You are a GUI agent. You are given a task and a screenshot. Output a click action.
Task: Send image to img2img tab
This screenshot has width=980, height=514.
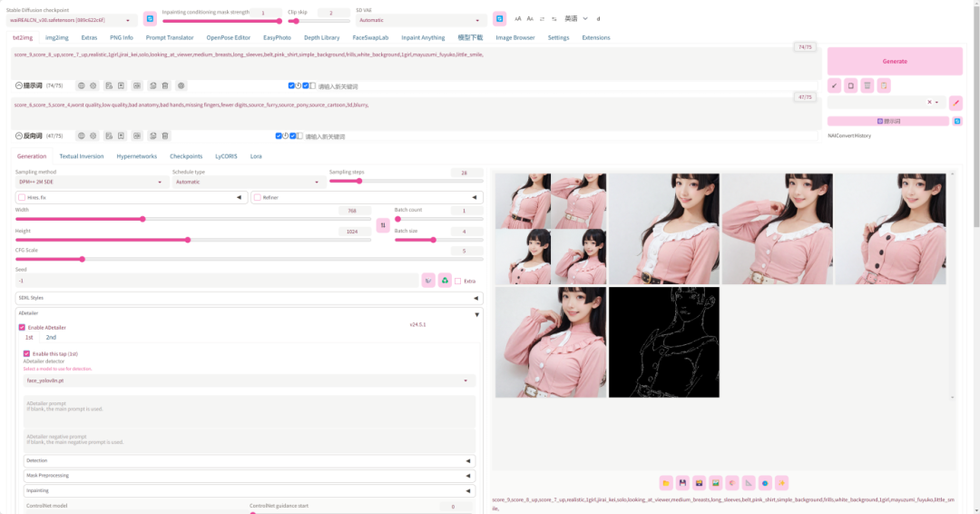(716, 483)
